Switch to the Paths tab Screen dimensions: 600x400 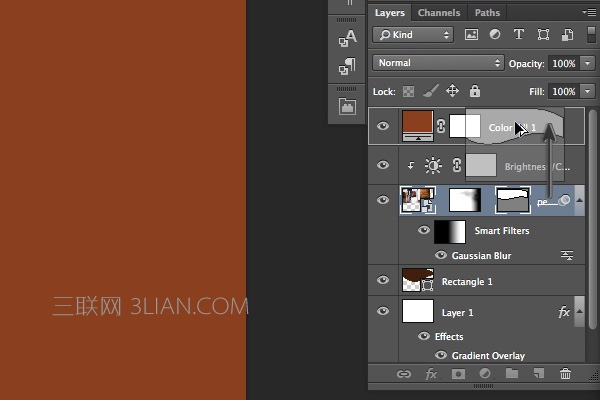[487, 13]
